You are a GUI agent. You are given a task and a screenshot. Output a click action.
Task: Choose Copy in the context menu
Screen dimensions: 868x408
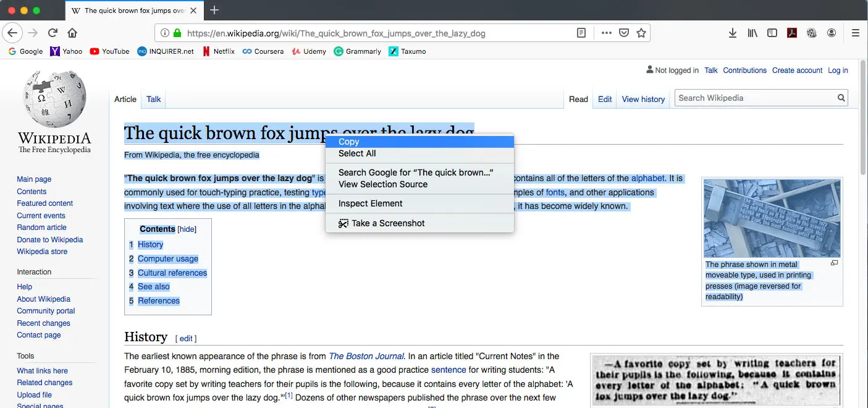(x=348, y=142)
